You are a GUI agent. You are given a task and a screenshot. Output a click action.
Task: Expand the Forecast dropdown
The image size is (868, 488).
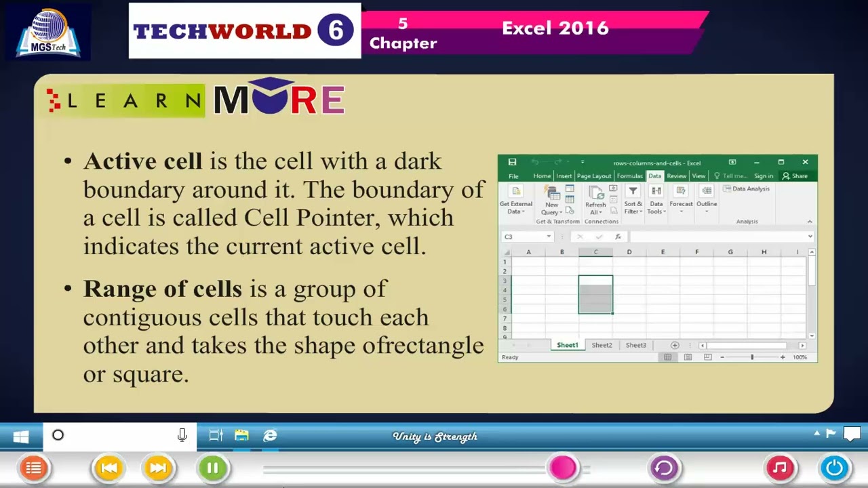click(681, 201)
